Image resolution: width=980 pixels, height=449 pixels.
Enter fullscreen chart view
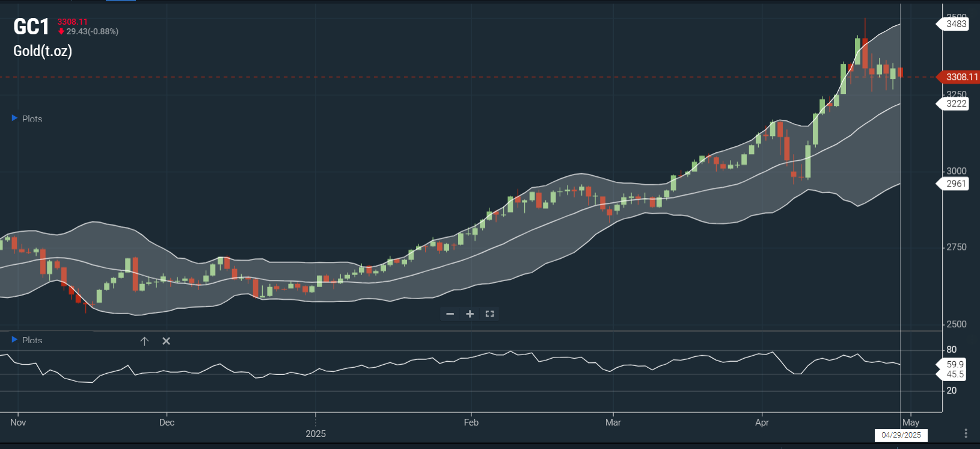[489, 314]
